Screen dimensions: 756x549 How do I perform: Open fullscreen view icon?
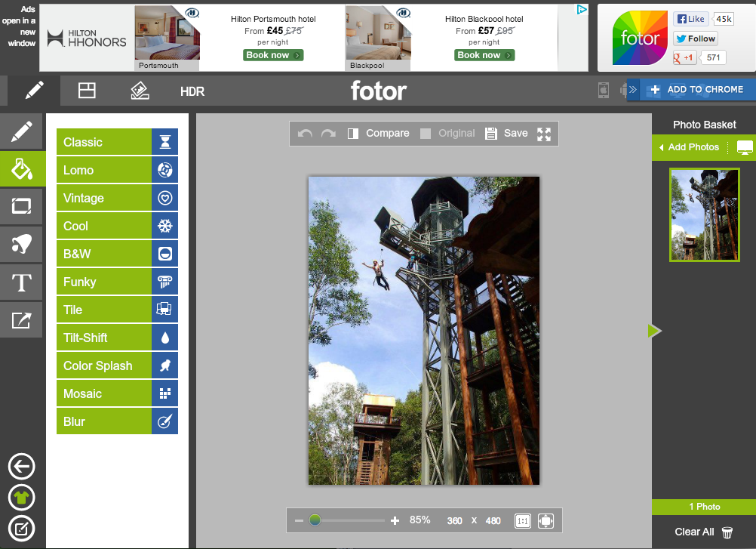(544, 134)
